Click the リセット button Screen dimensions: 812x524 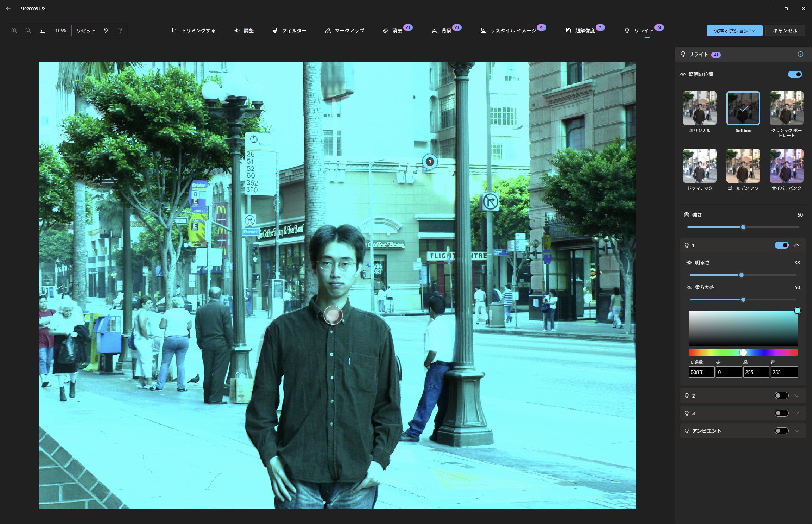(x=86, y=31)
